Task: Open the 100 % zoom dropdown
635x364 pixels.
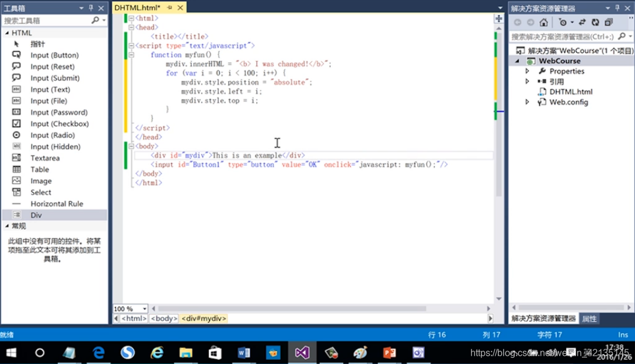Action: [145, 309]
